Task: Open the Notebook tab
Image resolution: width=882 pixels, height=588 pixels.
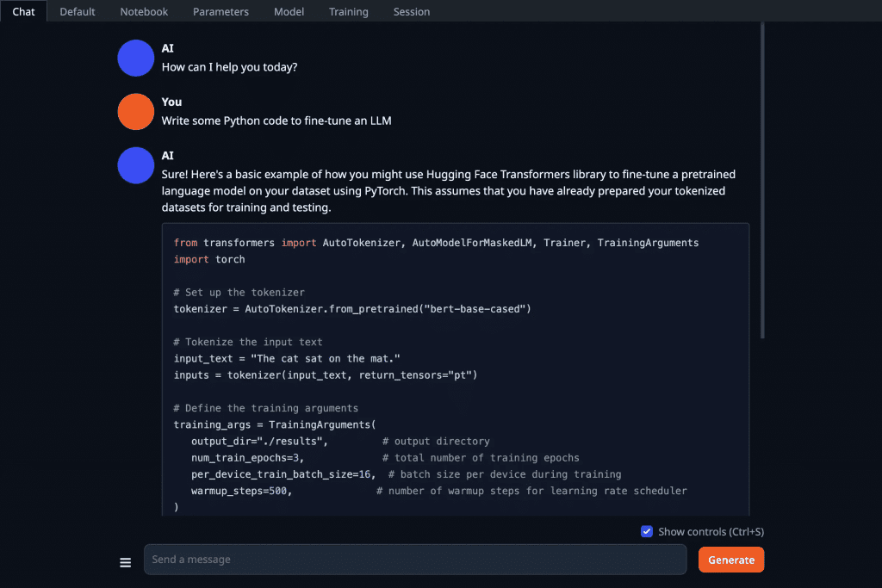Action: tap(143, 11)
